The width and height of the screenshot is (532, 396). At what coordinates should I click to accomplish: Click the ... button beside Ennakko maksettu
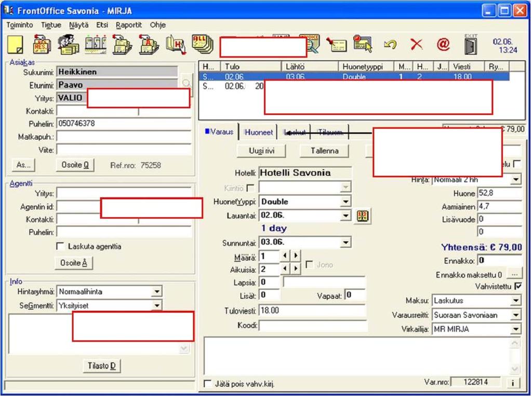[514, 274]
